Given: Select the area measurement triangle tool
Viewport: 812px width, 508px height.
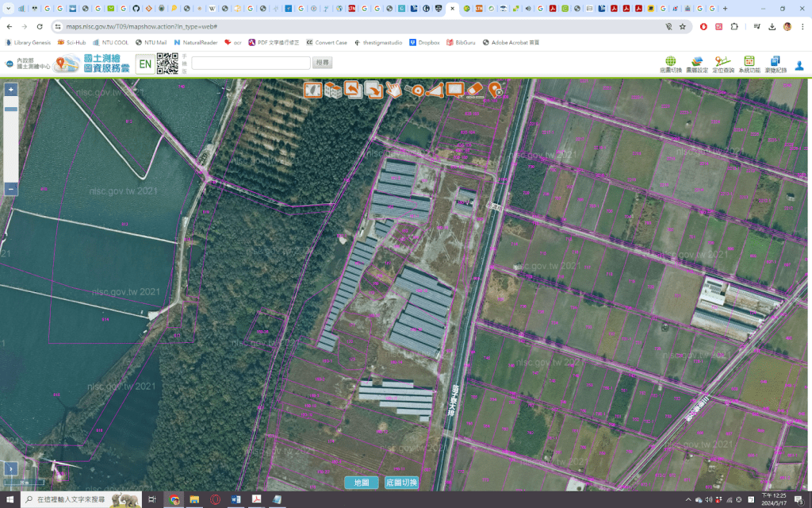Looking at the screenshot, I should coord(434,90).
